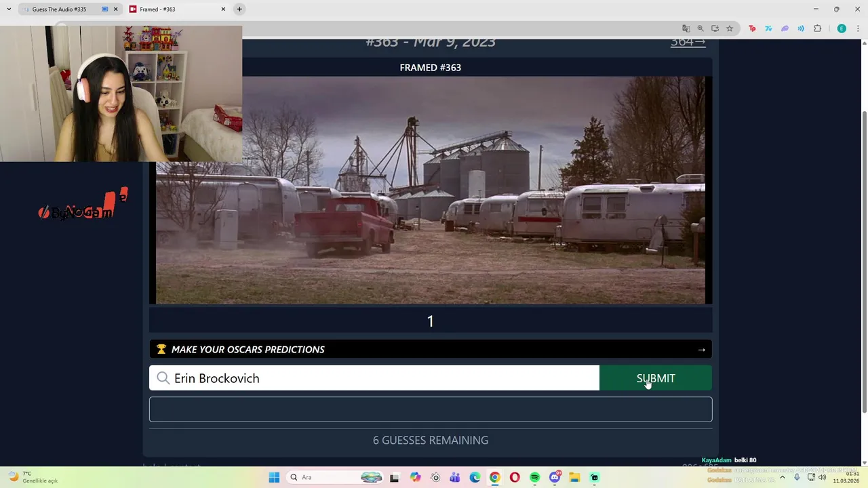Go to next puzzle 364 link
This screenshot has width=868, height=488.
click(688, 42)
